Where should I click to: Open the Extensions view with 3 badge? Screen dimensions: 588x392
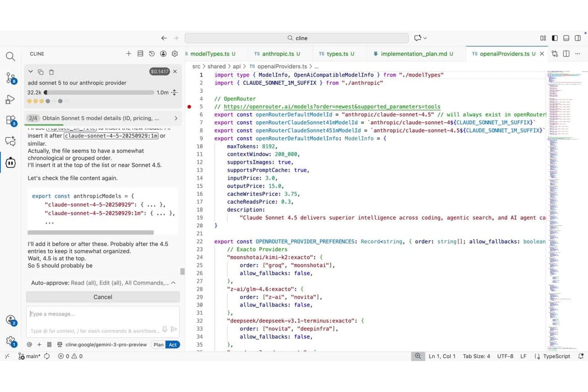point(11,120)
